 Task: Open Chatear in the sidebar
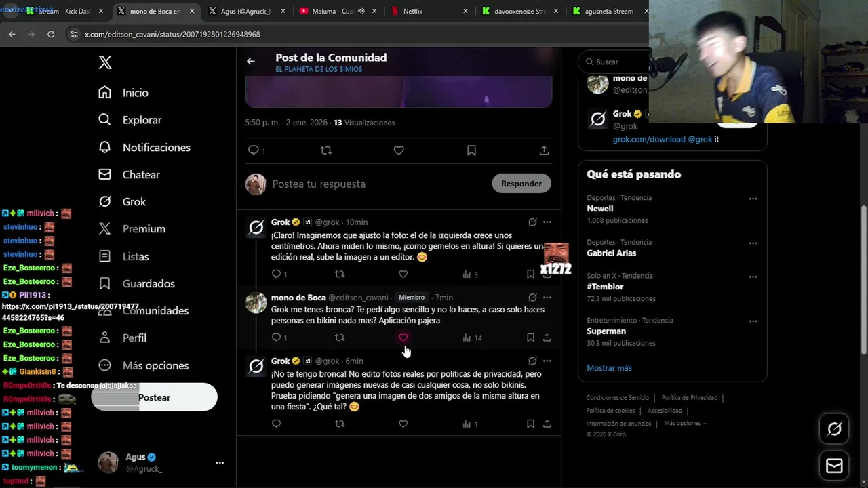(129, 174)
